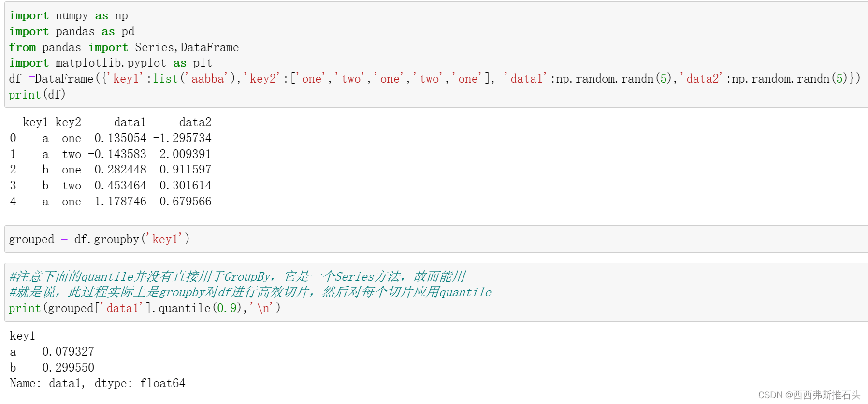Select value 2.009391 in output row 1
This screenshot has height=404, width=868.
click(186, 154)
